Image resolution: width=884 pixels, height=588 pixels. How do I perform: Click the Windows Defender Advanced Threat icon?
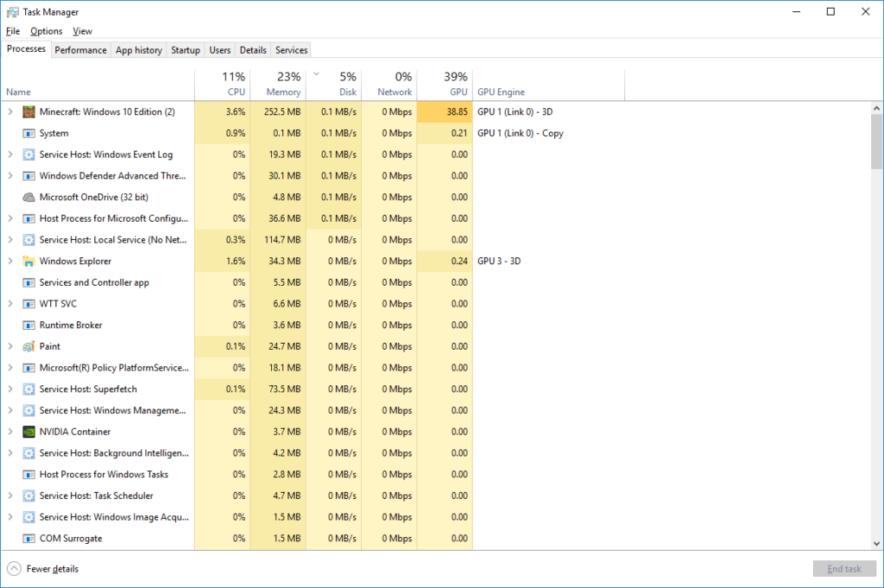tap(28, 176)
